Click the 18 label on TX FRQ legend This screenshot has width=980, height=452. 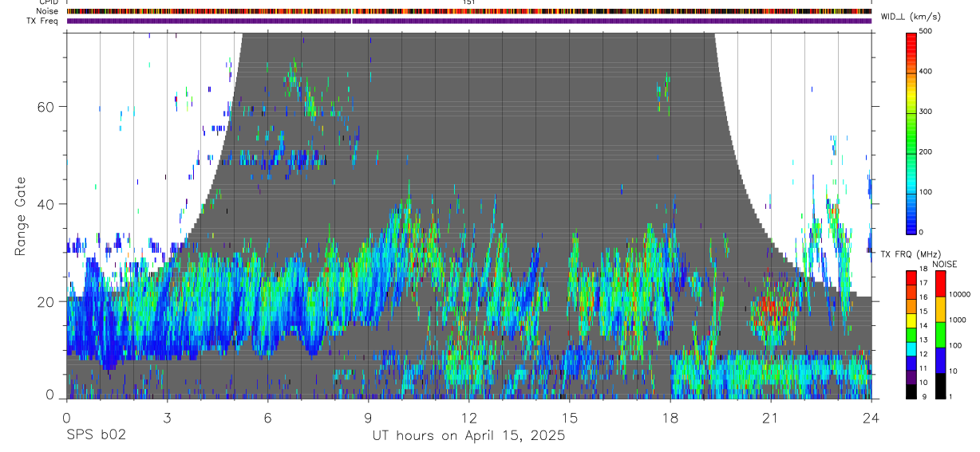click(x=924, y=269)
